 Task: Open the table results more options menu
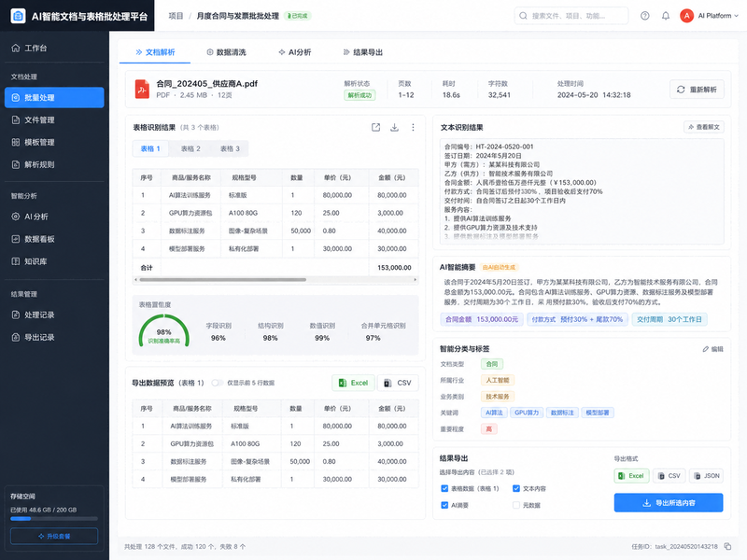click(x=413, y=127)
